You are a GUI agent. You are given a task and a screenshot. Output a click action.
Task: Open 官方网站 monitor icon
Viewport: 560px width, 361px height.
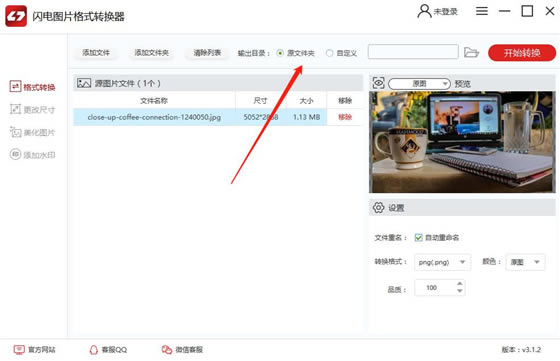pos(19,350)
